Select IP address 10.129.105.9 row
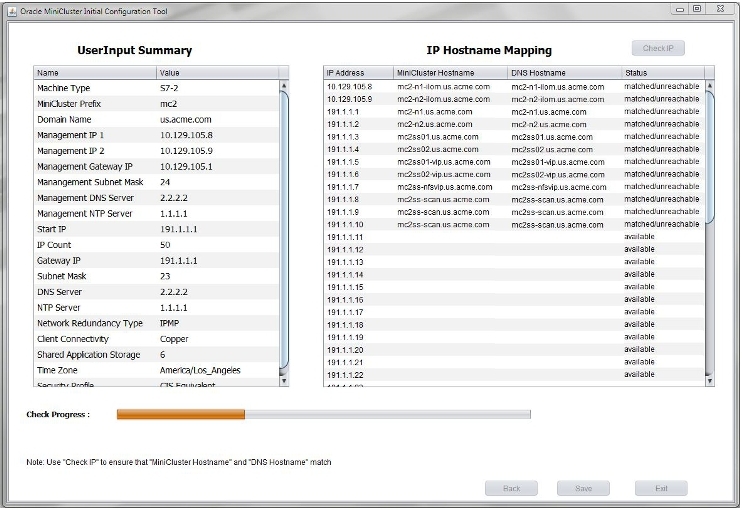The height and width of the screenshot is (510, 742). tap(515, 99)
